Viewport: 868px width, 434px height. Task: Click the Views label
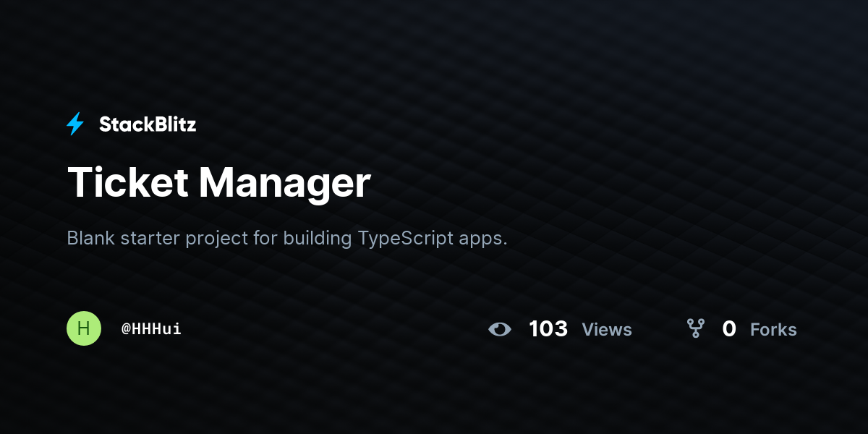click(x=607, y=330)
